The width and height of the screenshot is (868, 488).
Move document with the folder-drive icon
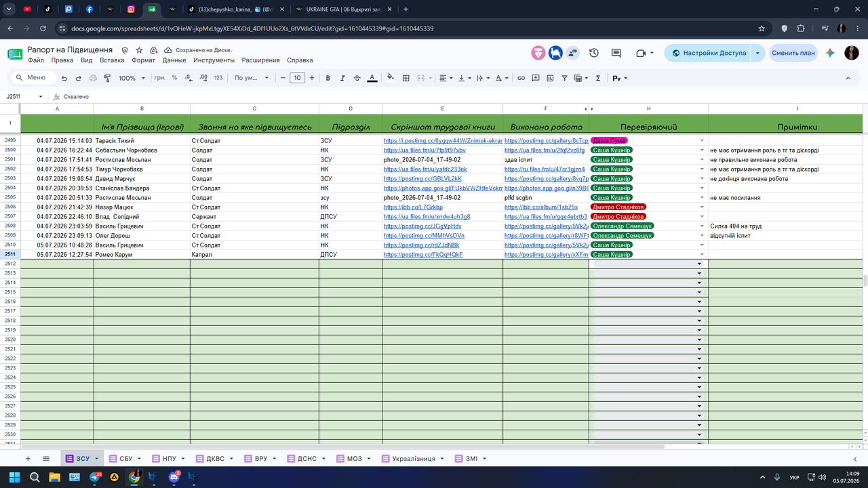153,50
